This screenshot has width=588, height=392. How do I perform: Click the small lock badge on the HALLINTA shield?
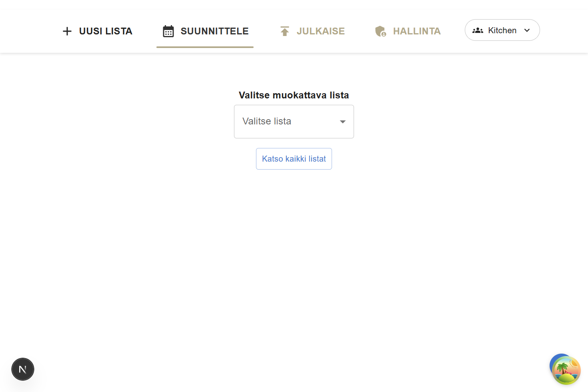383,34
